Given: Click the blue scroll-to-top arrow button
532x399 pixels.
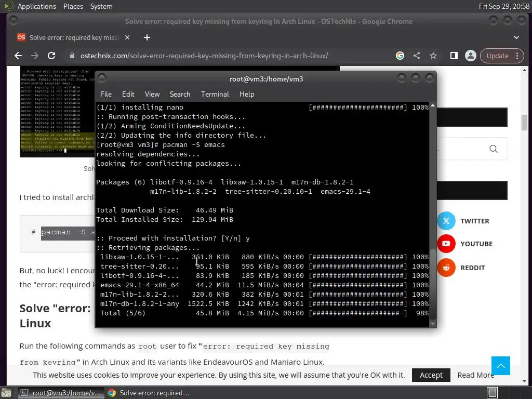Looking at the screenshot, I should (500, 366).
